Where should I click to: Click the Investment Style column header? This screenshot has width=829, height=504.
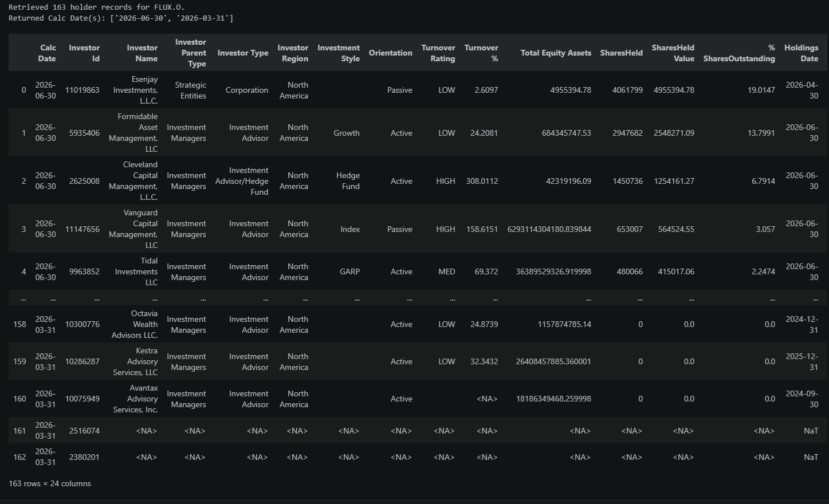pos(339,53)
